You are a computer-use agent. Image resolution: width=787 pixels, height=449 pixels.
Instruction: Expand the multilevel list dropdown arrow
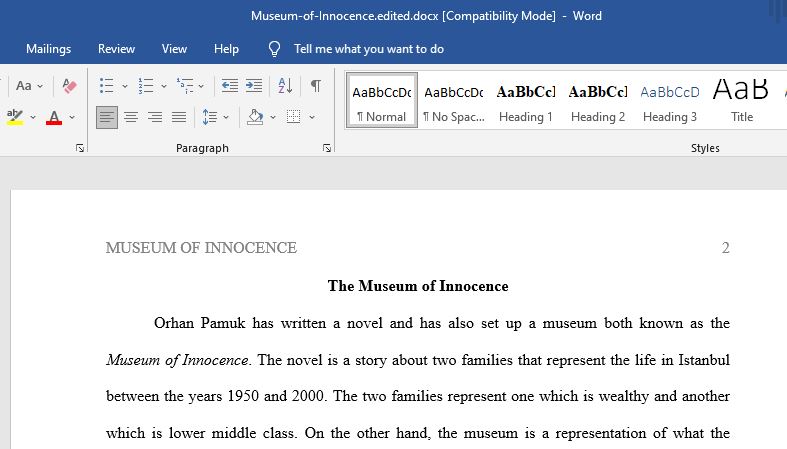pyautogui.click(x=201, y=86)
